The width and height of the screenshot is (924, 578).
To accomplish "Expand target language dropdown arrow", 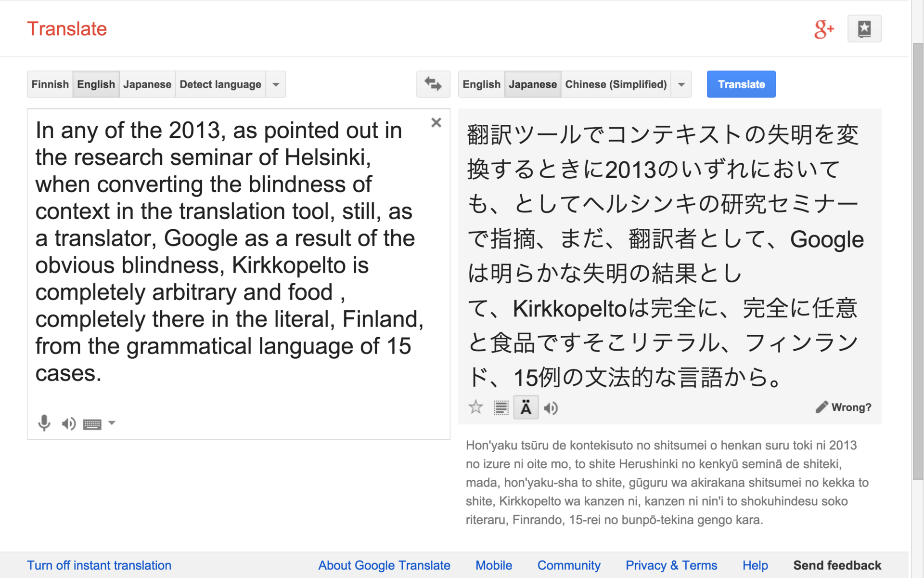I will [x=681, y=84].
